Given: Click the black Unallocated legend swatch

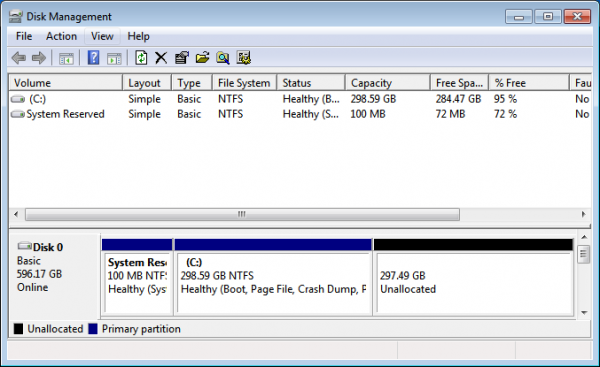Looking at the screenshot, I should 18,329.
